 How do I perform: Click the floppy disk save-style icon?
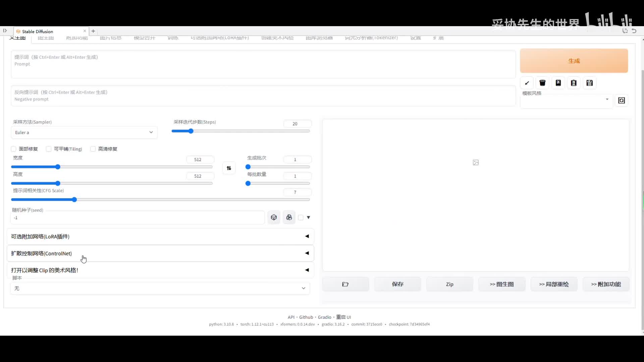point(589,83)
